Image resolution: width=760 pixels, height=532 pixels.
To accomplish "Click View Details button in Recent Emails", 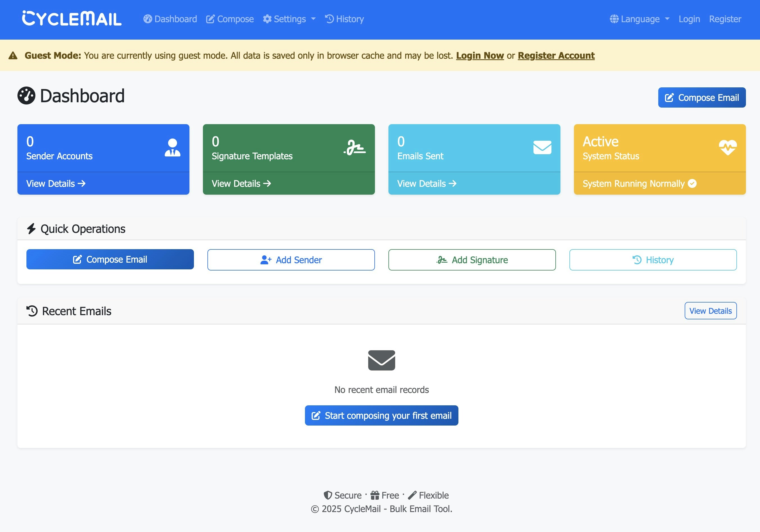I will point(710,311).
